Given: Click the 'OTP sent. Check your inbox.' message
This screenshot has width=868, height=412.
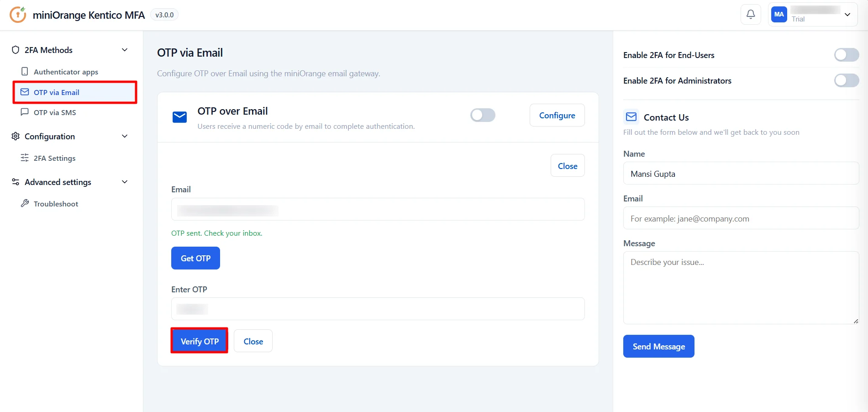Looking at the screenshot, I should [216, 233].
